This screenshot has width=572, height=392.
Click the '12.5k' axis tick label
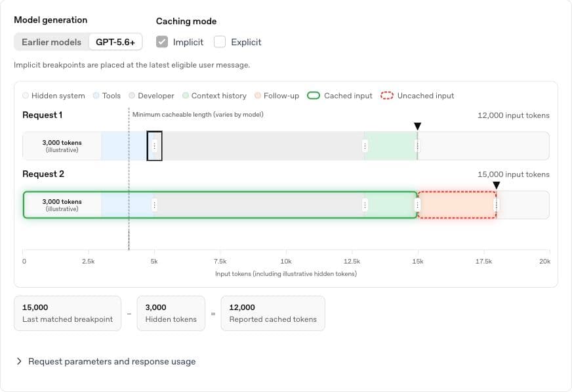pyautogui.click(x=352, y=262)
